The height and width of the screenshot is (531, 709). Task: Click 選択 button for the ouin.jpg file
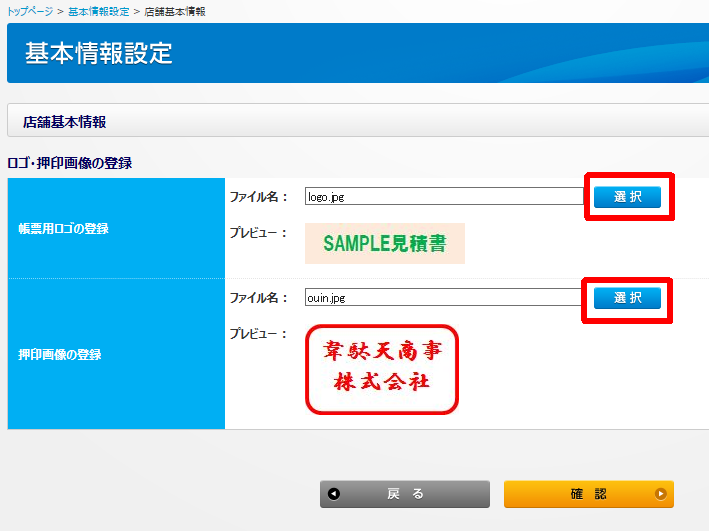click(627, 297)
